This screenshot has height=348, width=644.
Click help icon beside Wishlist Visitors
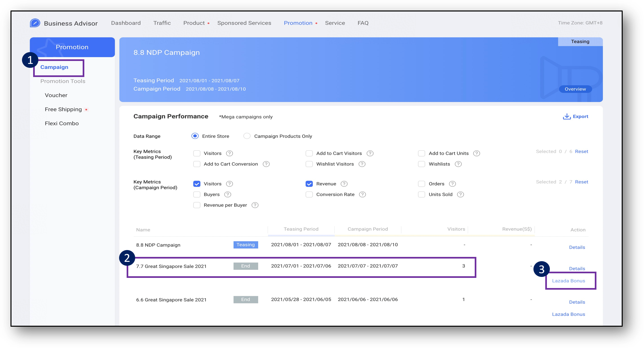point(362,164)
